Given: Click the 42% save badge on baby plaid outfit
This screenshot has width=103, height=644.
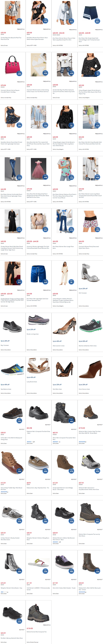Looking at the screenshot, I should click(x=19, y=21).
